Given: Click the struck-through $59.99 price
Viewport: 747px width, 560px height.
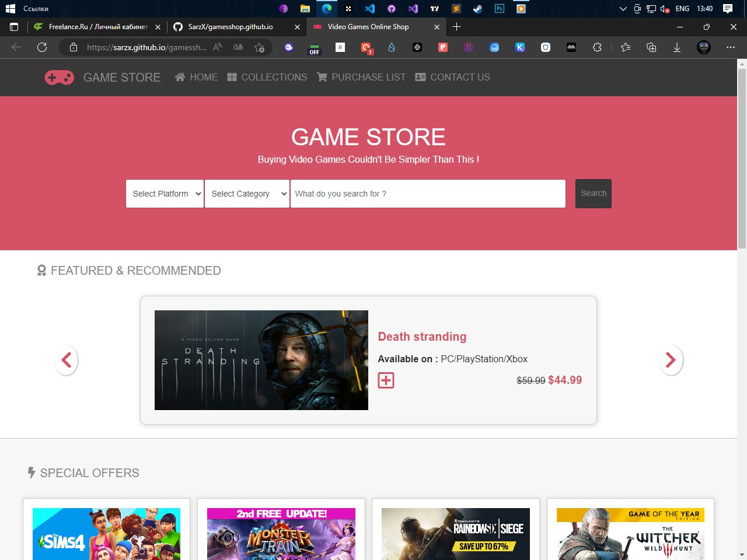Looking at the screenshot, I should pyautogui.click(x=531, y=380).
